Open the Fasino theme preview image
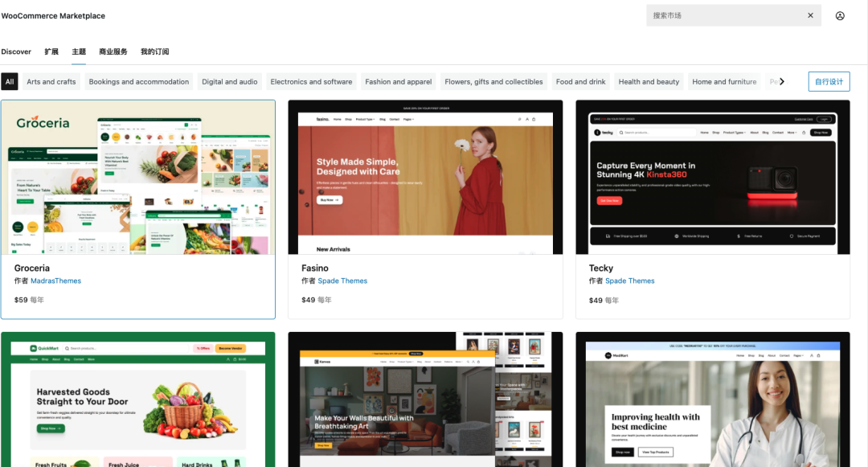This screenshot has width=868, height=467. [x=425, y=177]
